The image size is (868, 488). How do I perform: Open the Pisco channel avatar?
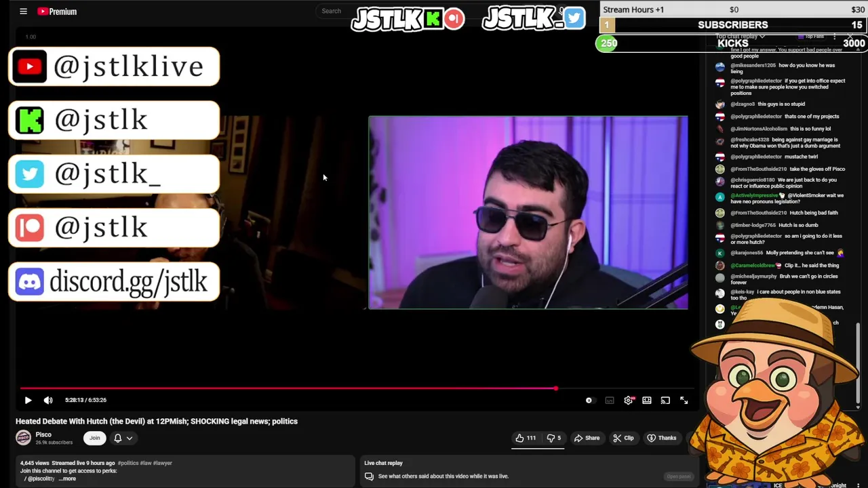point(24,438)
